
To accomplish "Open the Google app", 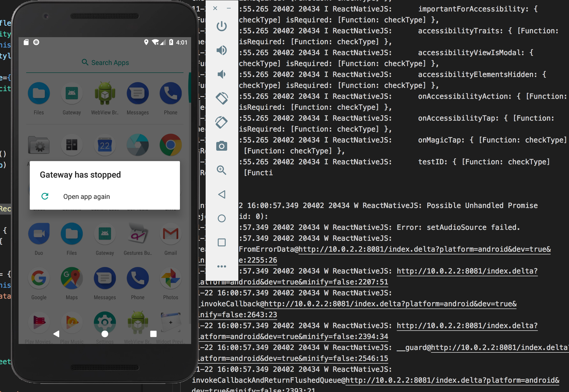I will click(x=39, y=283).
